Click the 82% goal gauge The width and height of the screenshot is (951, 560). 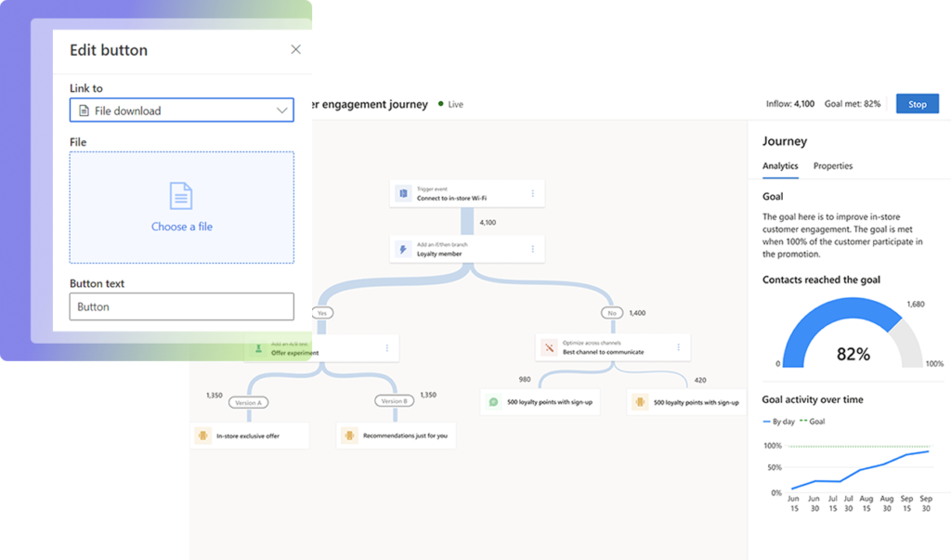(852, 339)
